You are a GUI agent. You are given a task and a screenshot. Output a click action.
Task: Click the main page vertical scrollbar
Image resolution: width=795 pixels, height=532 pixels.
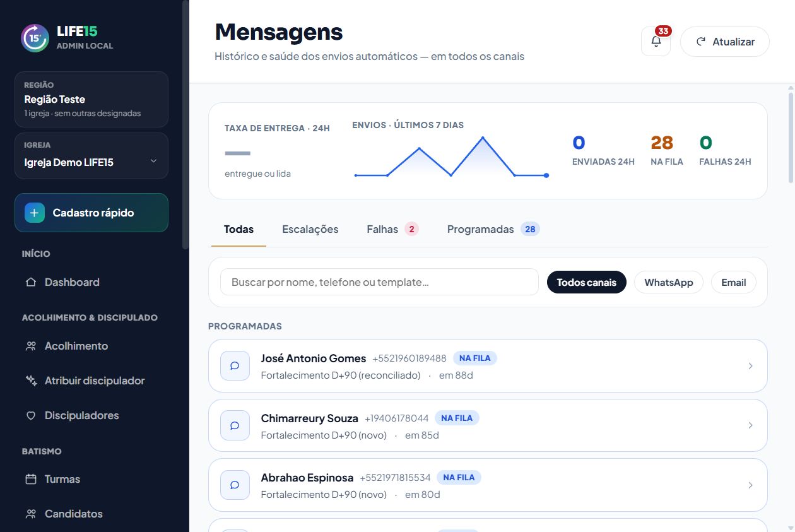(x=791, y=139)
